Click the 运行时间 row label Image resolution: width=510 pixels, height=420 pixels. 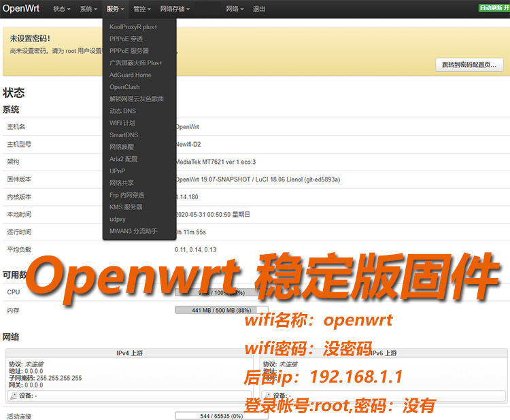point(19,232)
